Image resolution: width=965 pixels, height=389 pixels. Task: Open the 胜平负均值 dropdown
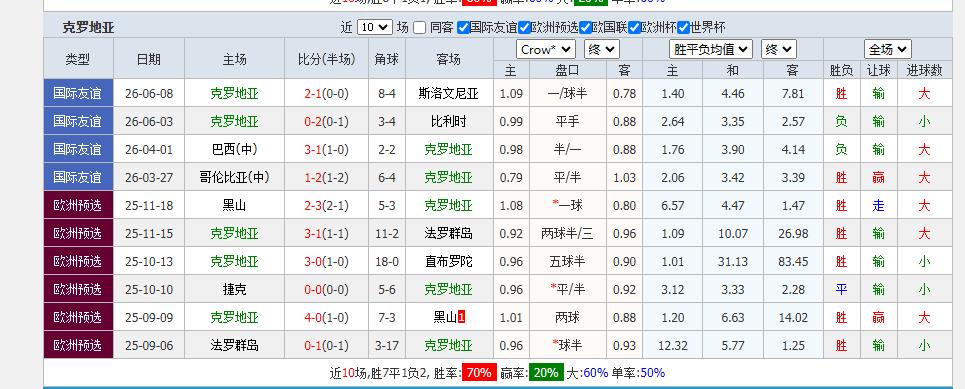point(711,49)
